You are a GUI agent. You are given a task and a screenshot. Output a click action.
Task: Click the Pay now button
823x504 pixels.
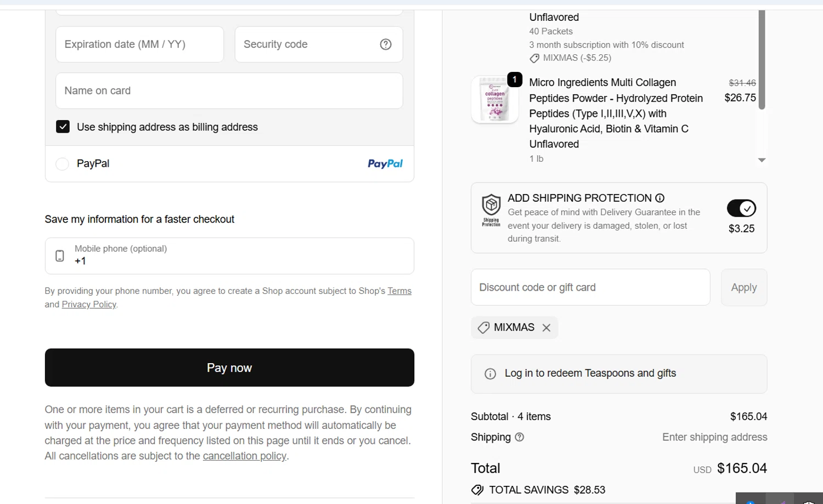click(229, 367)
